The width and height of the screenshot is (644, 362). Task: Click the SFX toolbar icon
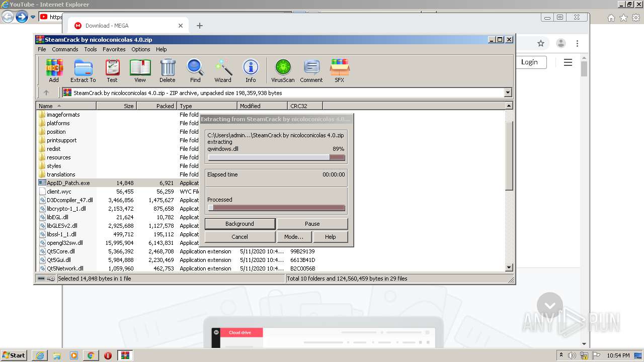340,70
